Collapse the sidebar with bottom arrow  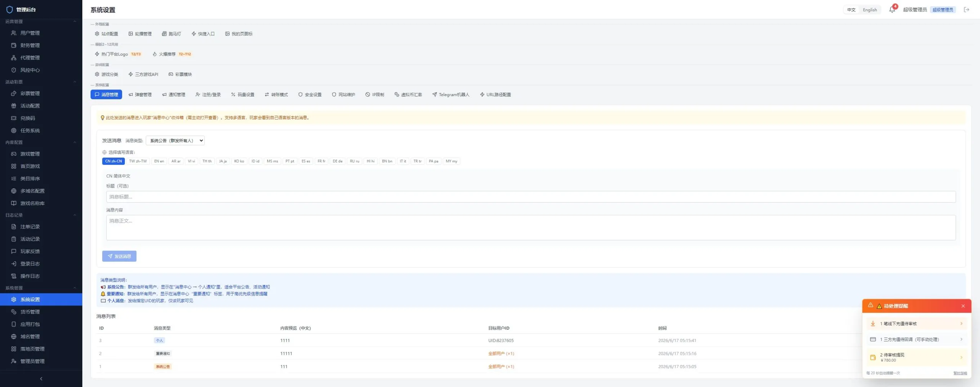click(41, 379)
